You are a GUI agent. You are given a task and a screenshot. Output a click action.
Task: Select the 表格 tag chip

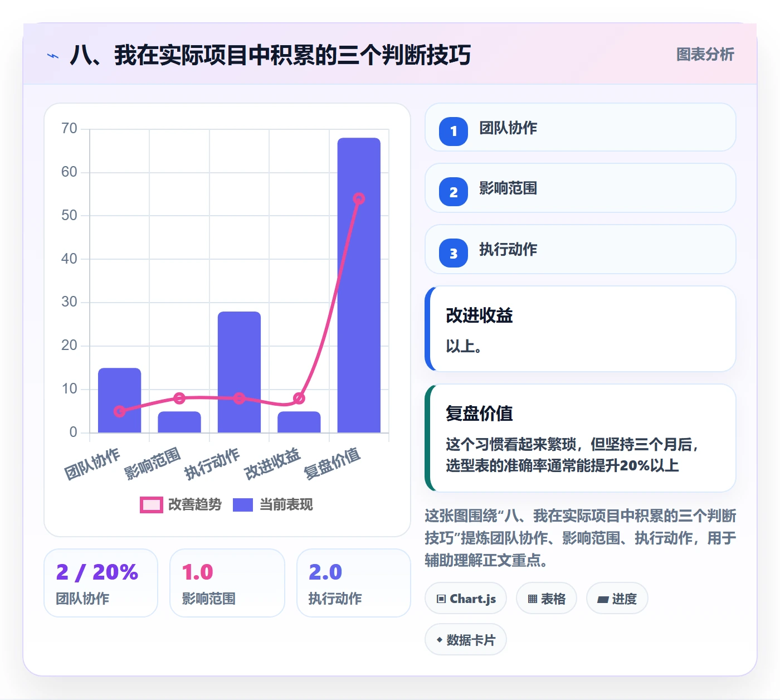coord(547,599)
